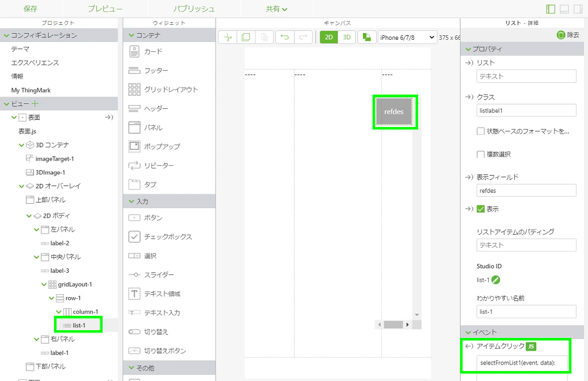Click the green layers icon beside 3D
Image resolution: width=588 pixels, height=381 pixels.
[367, 37]
